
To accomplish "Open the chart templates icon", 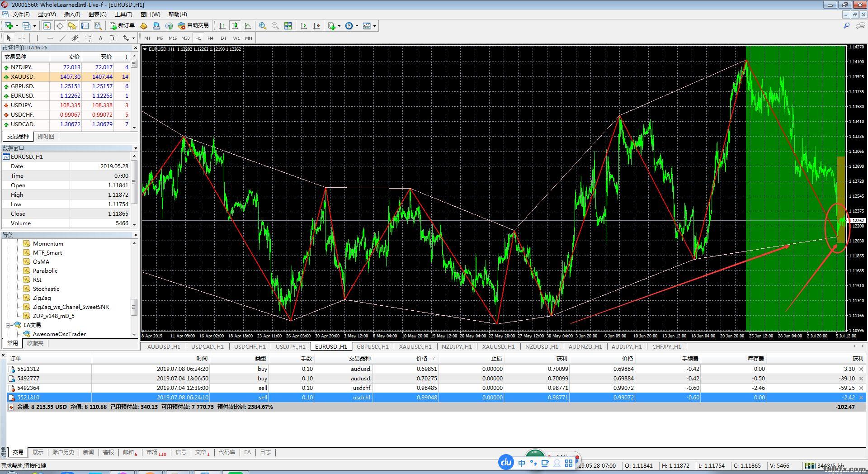I will pyautogui.click(x=367, y=26).
